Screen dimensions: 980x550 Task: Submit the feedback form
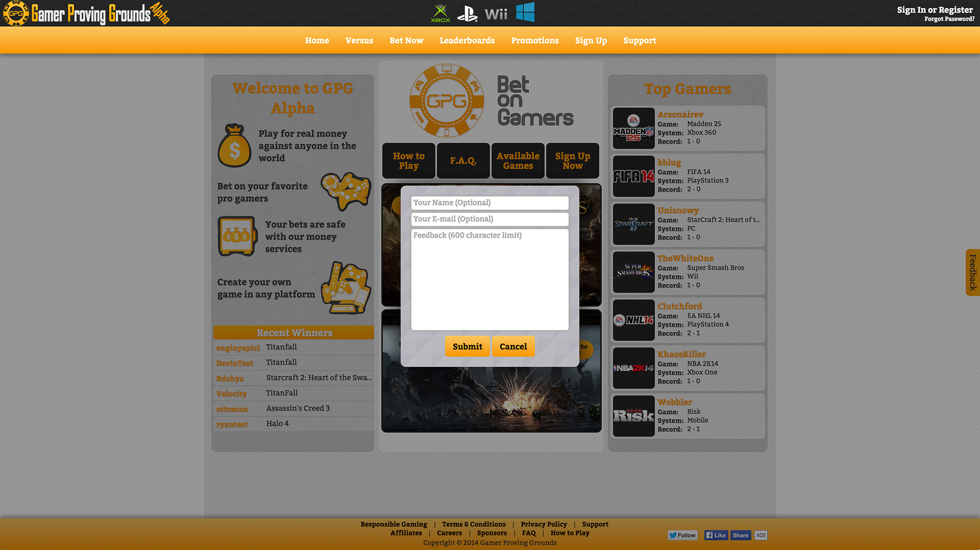coord(467,346)
